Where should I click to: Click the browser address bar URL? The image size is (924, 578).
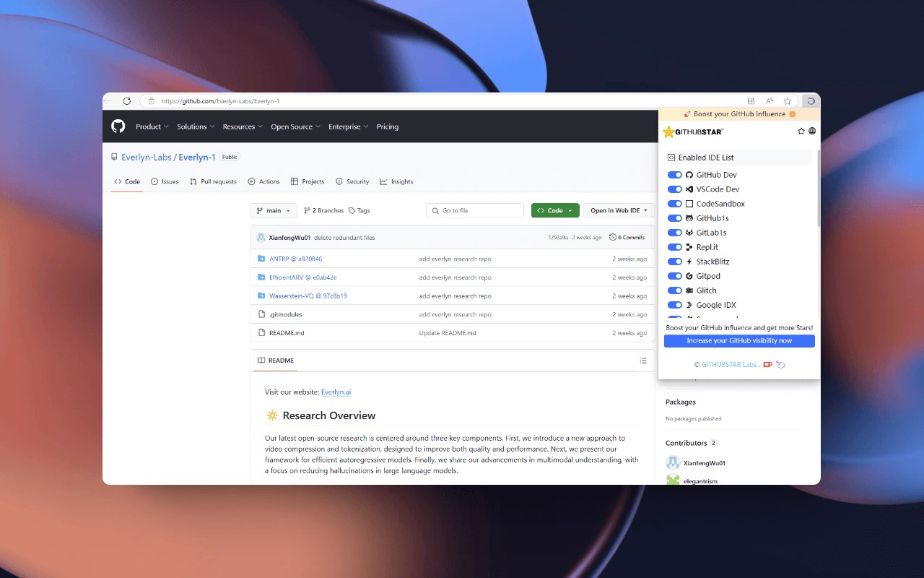click(x=220, y=101)
